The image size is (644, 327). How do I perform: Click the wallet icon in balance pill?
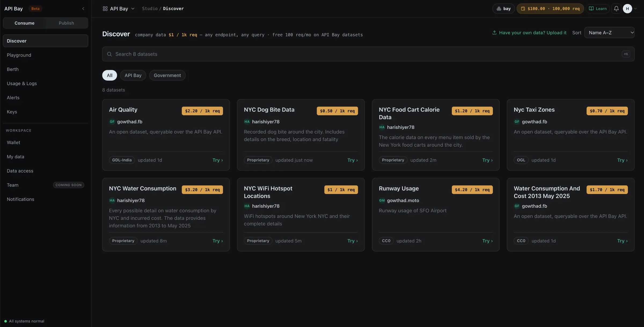point(523,9)
